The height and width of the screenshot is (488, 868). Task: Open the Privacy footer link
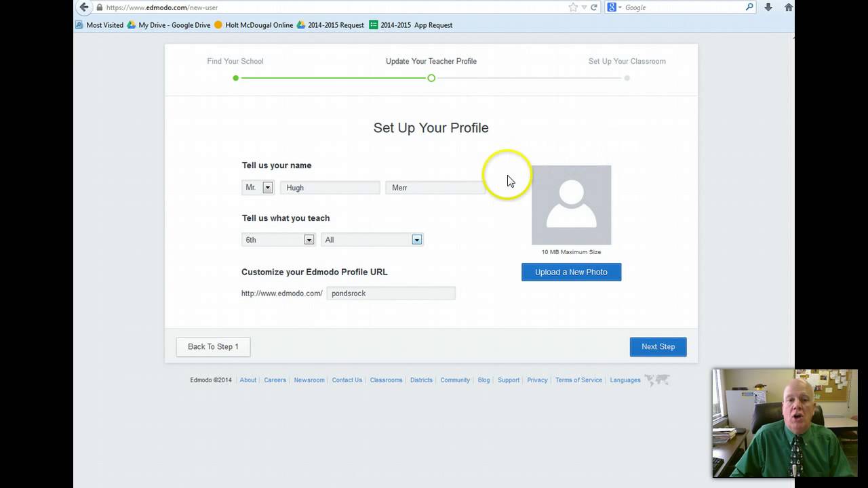pyautogui.click(x=537, y=380)
